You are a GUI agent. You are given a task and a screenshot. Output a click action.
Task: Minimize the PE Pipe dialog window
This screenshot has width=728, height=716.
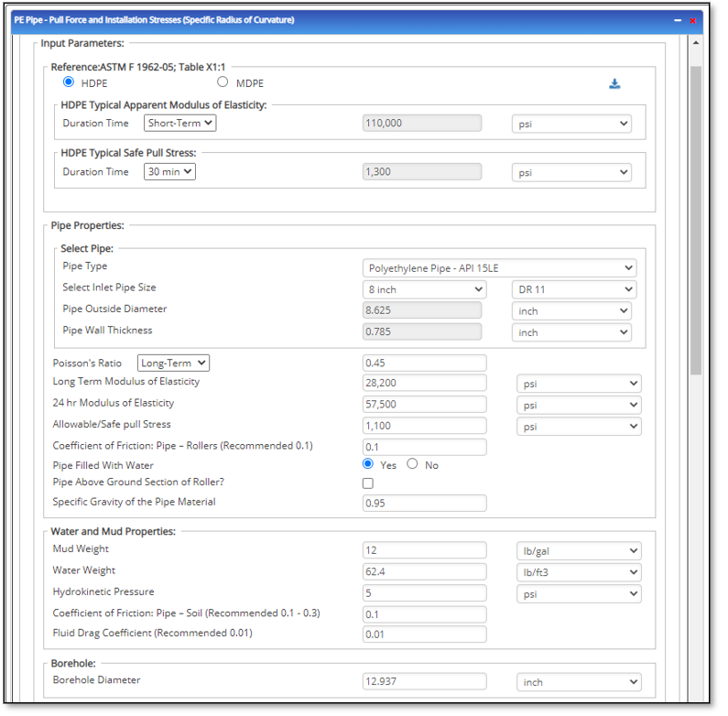tap(678, 20)
